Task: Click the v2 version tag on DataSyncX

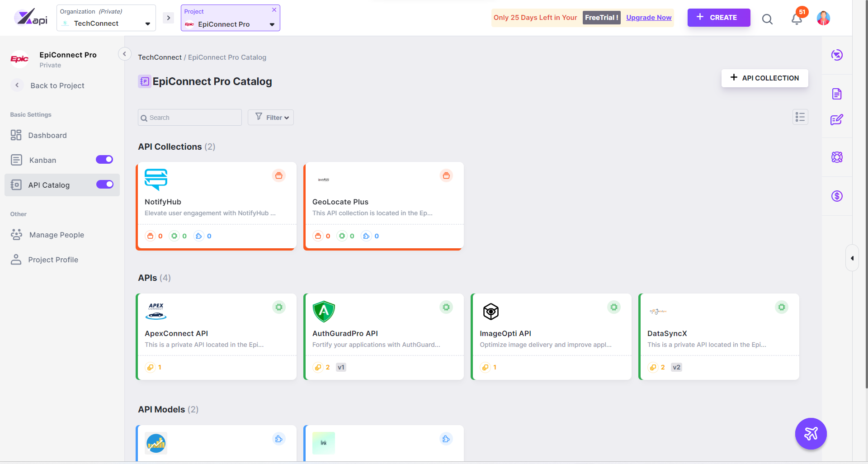Action: [x=676, y=367]
